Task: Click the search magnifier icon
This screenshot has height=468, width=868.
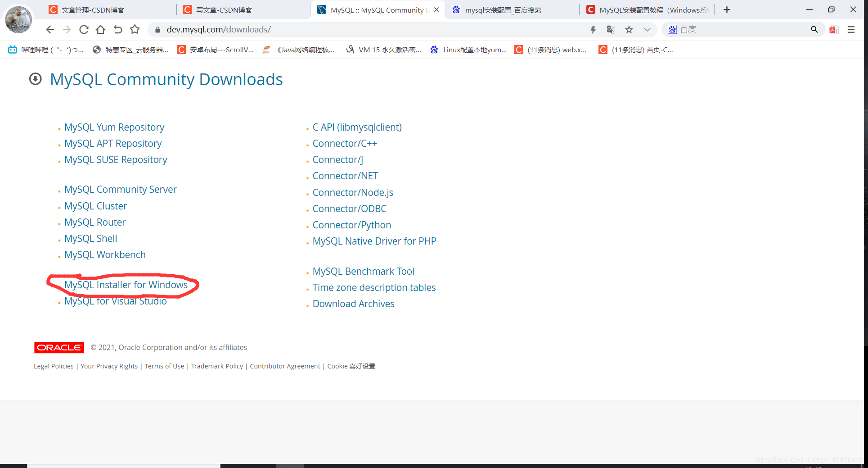Action: pyautogui.click(x=814, y=30)
